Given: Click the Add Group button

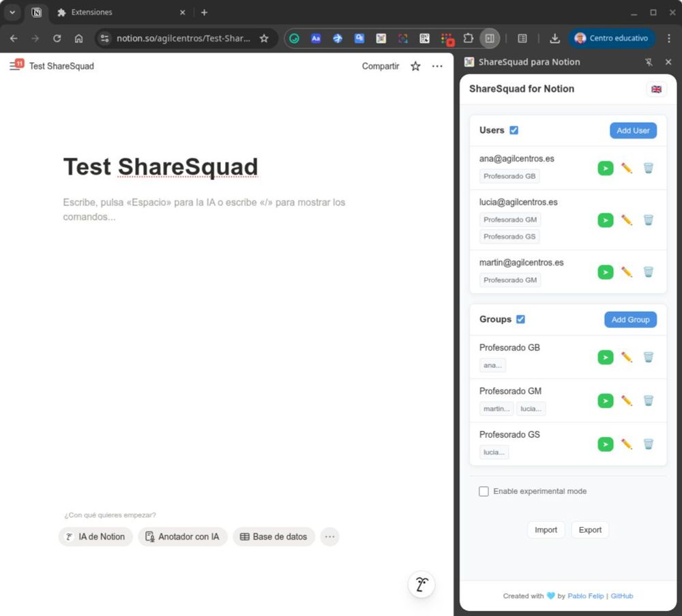Looking at the screenshot, I should click(x=630, y=320).
